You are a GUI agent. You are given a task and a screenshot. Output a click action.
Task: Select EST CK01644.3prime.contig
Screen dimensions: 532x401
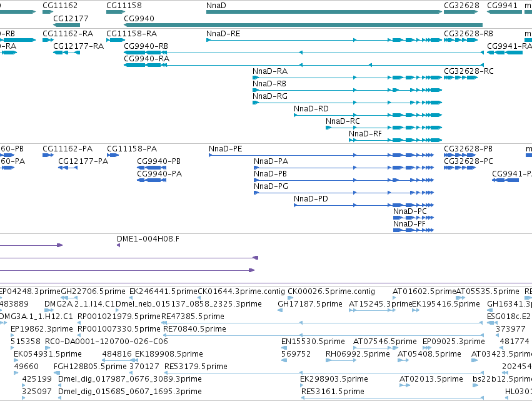pos(199,298)
